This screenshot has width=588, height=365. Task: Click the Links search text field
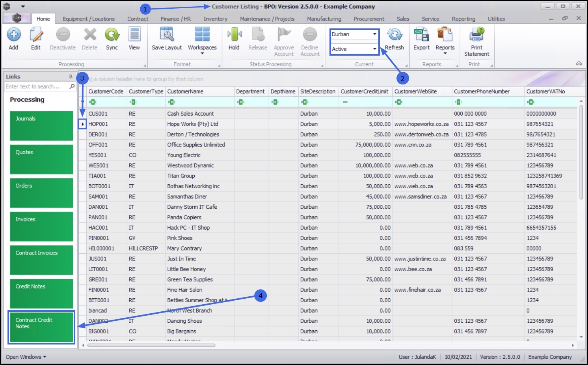click(36, 86)
